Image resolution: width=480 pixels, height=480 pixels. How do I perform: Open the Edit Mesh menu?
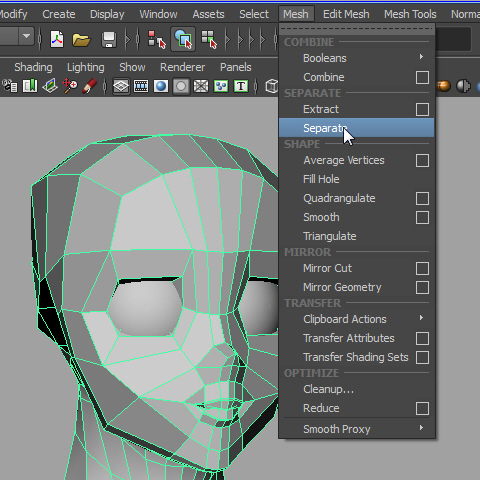346,14
